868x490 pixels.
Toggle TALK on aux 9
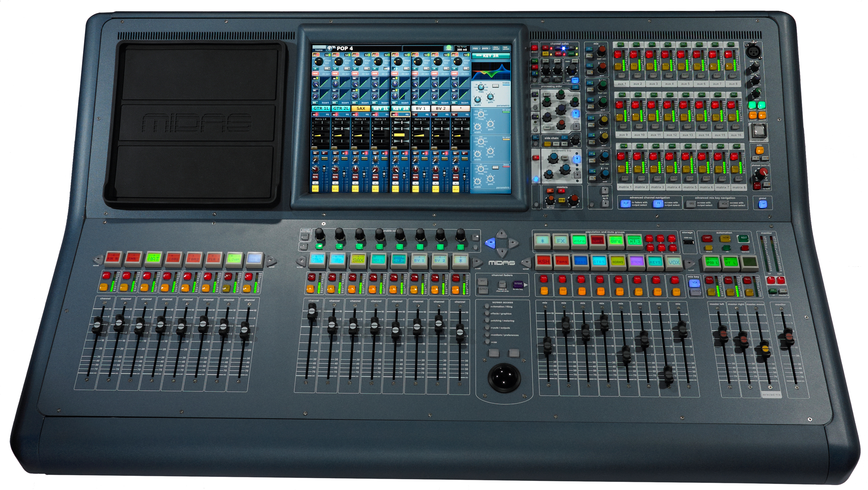pos(622,94)
